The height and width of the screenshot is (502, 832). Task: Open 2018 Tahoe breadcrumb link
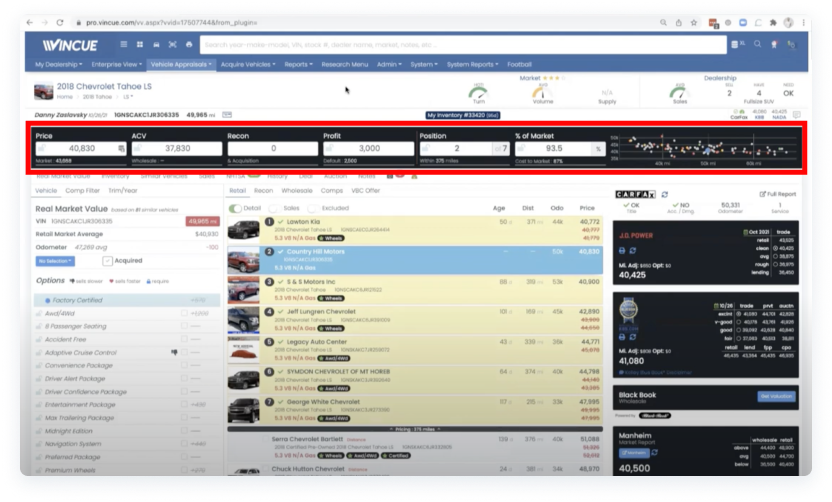pyautogui.click(x=97, y=97)
